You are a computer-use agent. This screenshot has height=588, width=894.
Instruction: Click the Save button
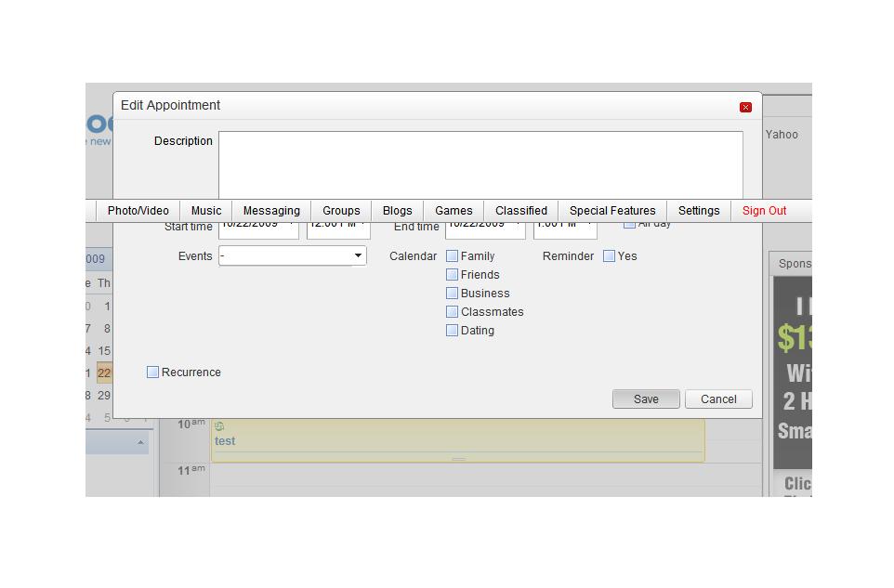click(646, 399)
